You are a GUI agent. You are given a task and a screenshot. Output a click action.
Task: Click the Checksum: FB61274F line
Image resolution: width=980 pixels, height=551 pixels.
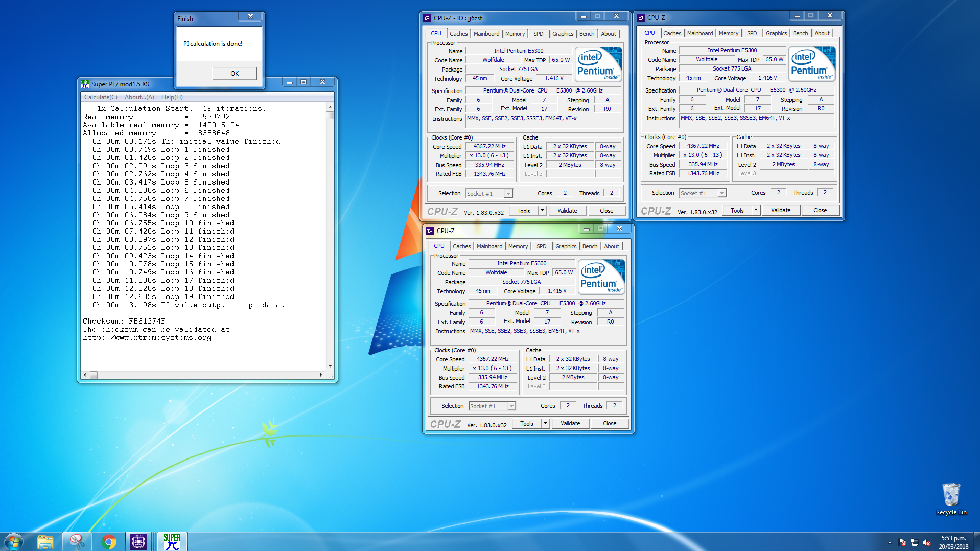pos(124,322)
